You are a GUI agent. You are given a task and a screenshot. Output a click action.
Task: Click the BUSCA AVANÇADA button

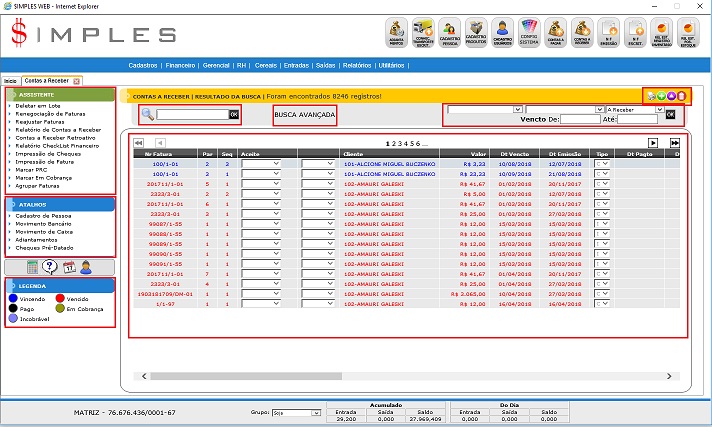pos(305,115)
